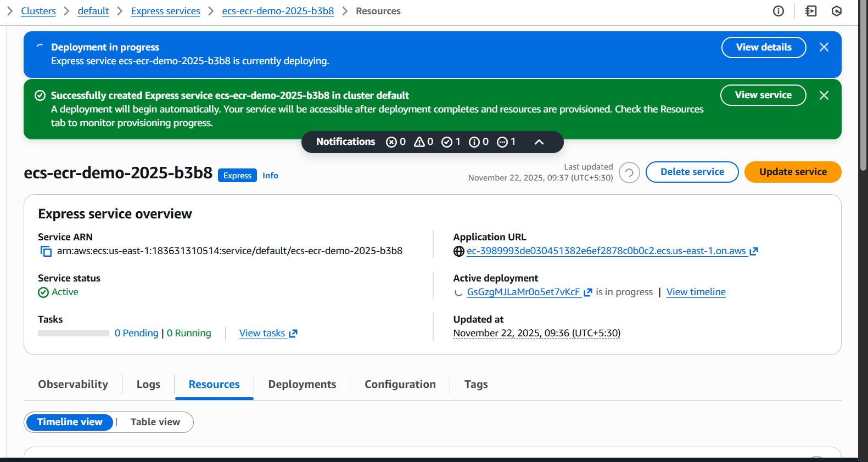Switch to the Logs tab
Screen dimensions: 868x462
pos(148,384)
